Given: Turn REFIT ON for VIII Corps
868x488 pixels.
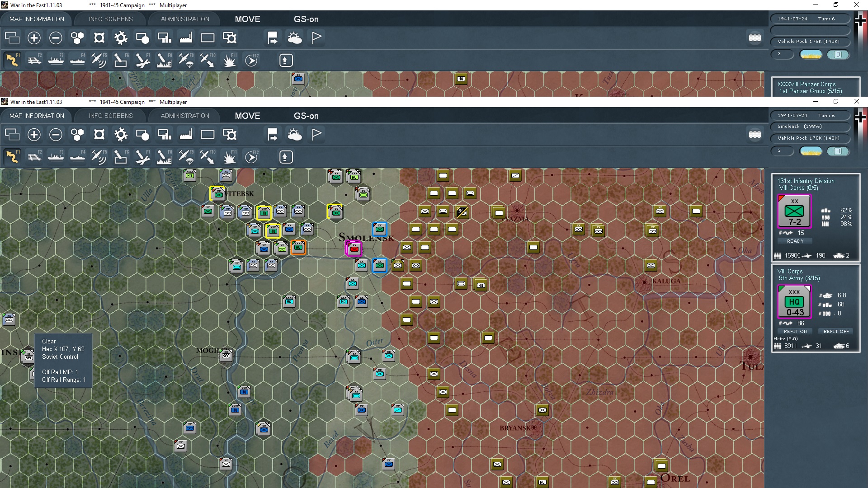Looking at the screenshot, I should (x=795, y=331).
